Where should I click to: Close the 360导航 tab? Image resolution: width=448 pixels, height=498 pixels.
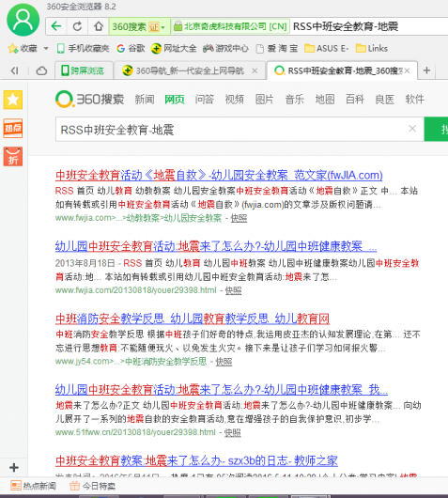(255, 70)
